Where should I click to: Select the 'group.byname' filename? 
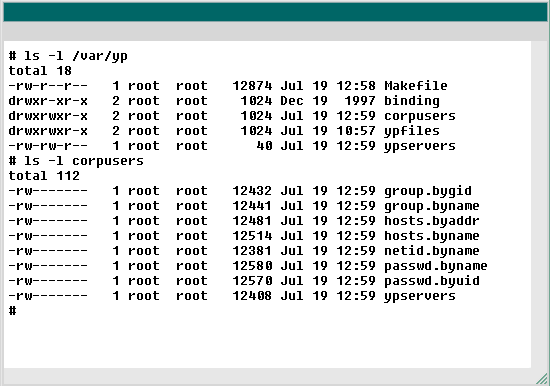431,206
